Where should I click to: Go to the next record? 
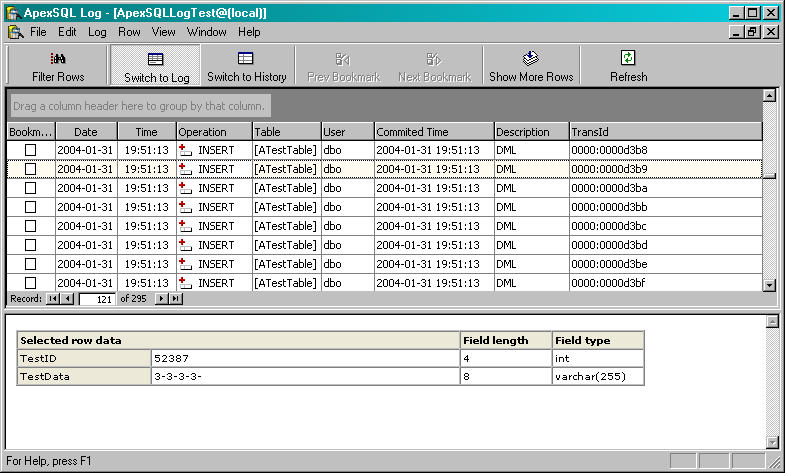coord(161,299)
